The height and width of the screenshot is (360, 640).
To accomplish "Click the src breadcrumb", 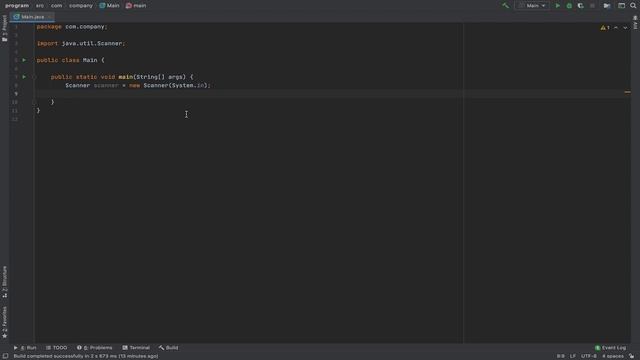I will tap(40, 6).
